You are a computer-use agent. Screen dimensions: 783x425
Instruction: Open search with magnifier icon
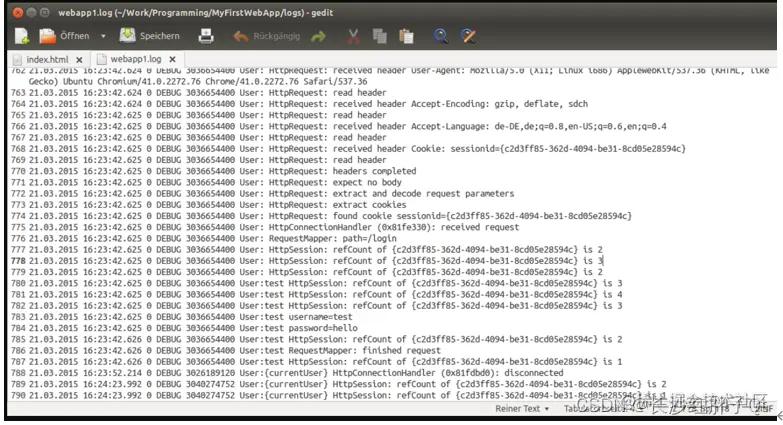tap(440, 36)
